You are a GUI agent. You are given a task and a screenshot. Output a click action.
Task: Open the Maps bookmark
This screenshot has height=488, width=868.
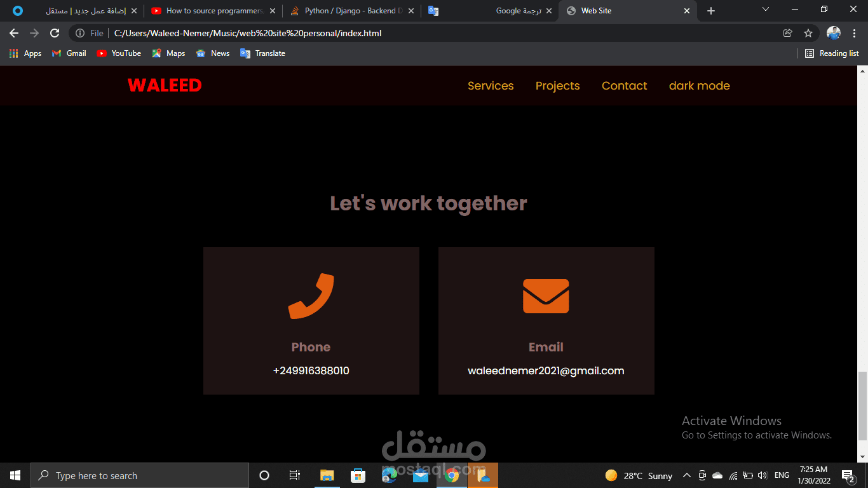pos(168,53)
